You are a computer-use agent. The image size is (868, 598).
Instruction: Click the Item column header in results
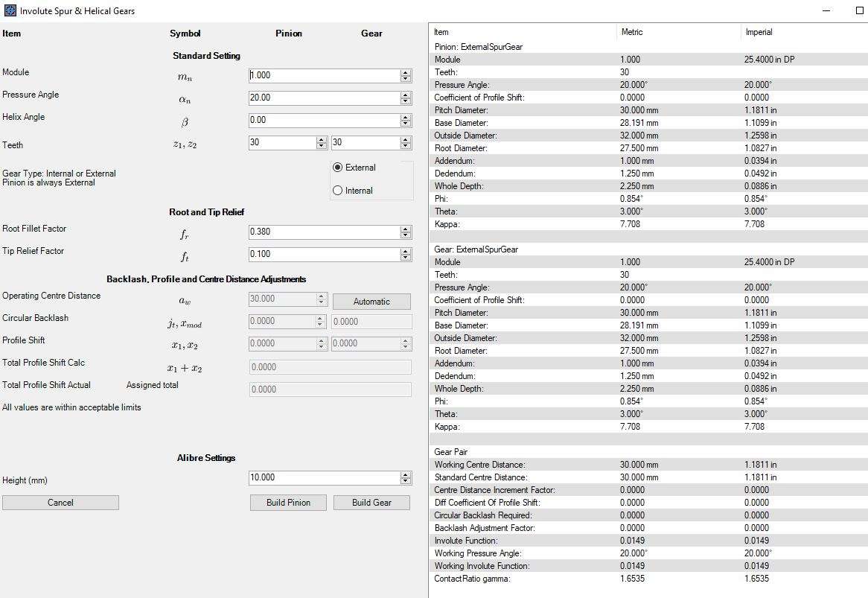tap(523, 32)
